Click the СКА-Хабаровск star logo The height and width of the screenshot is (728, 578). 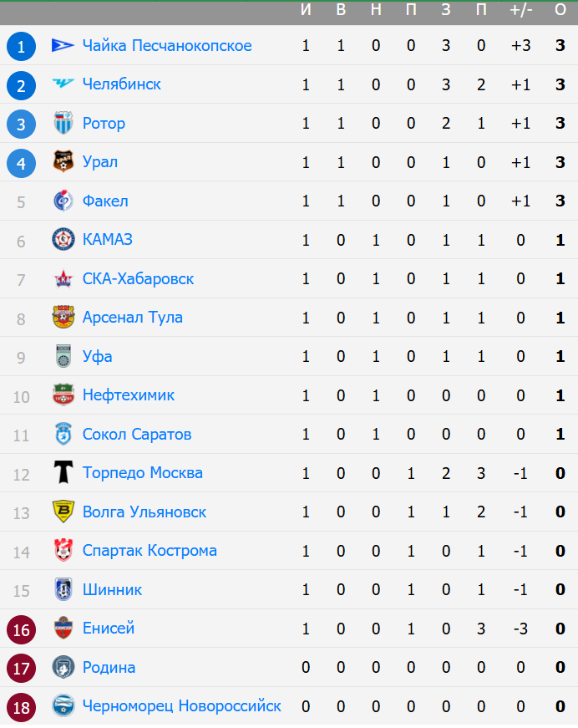(x=63, y=278)
